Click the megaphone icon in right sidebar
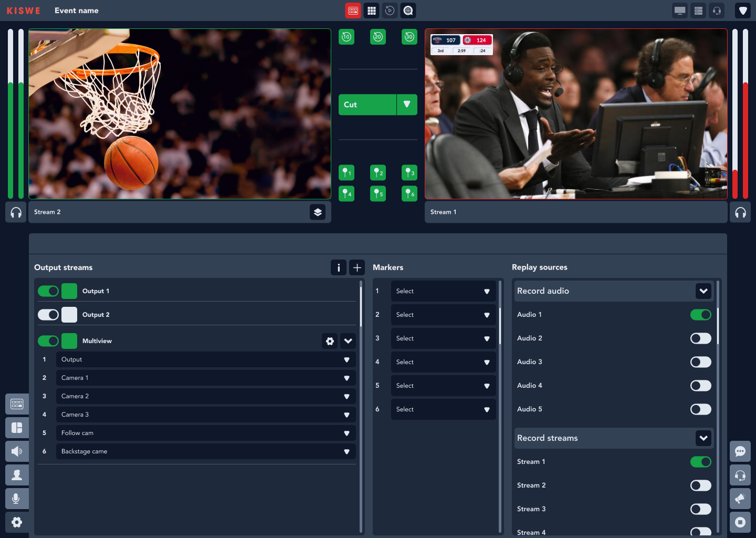756x538 pixels. 740,499
